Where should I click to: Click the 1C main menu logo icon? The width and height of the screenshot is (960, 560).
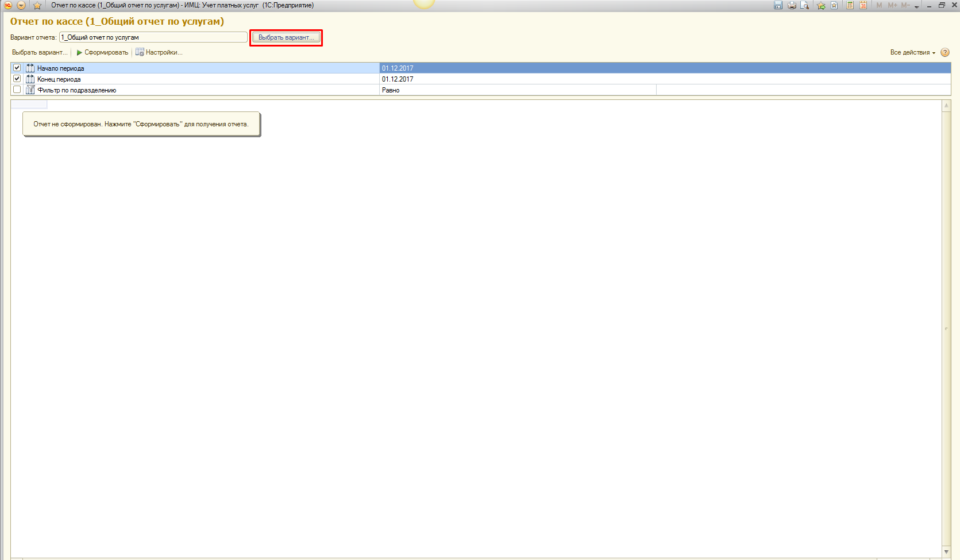8,5
